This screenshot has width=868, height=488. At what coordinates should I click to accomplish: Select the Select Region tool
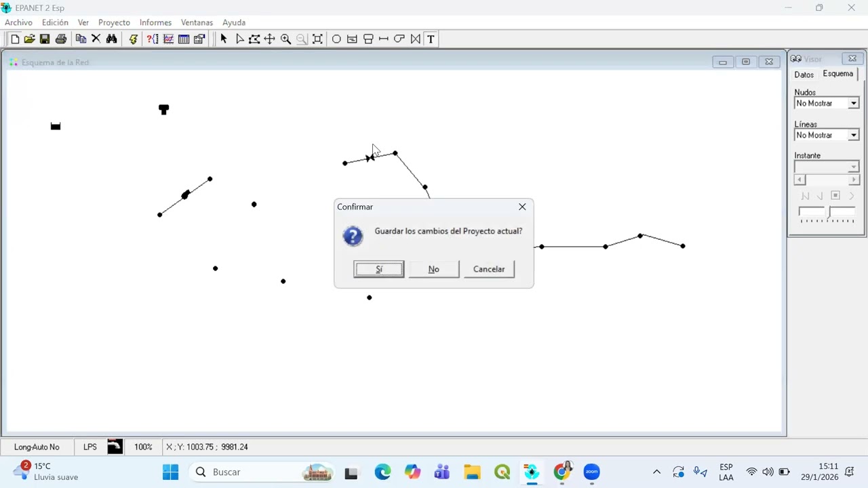coord(254,39)
